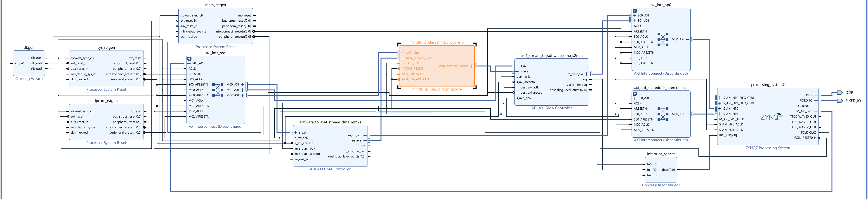Viewport: 868px width, 199px height.
Task: Expand AXI4_Stream_Slave interface on the ipcore
Action: coord(402,58)
